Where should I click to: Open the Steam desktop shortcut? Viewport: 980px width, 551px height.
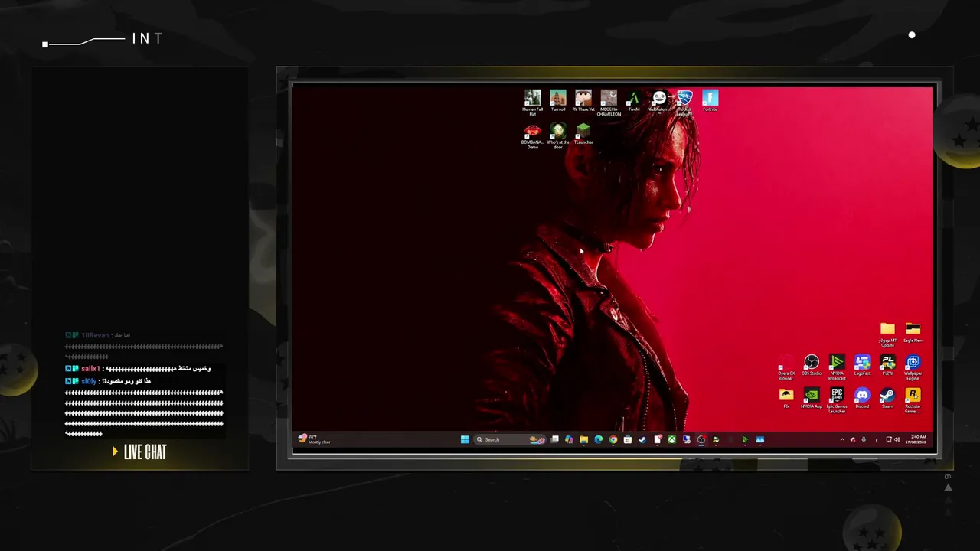[x=887, y=398]
